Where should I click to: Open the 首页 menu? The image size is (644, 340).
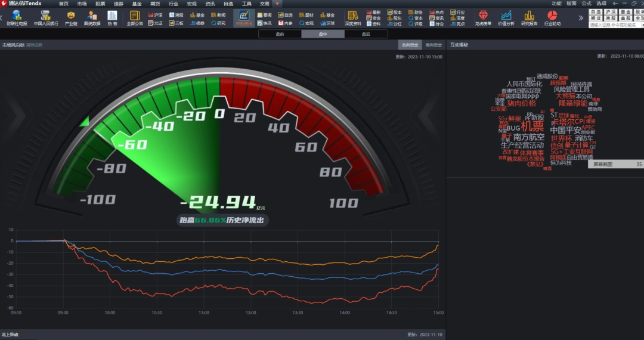64,4
